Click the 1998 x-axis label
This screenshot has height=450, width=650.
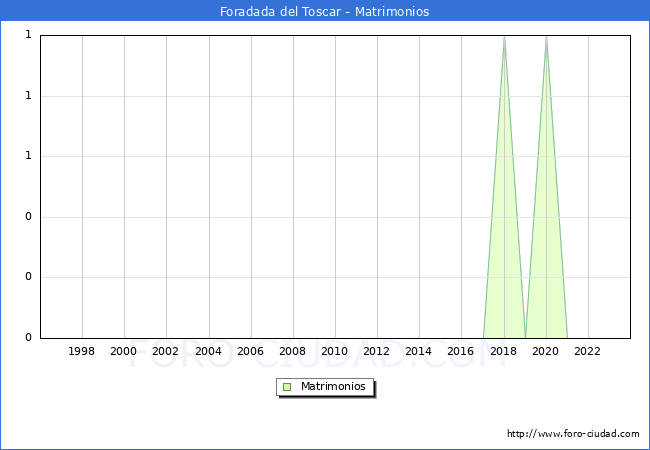point(81,351)
